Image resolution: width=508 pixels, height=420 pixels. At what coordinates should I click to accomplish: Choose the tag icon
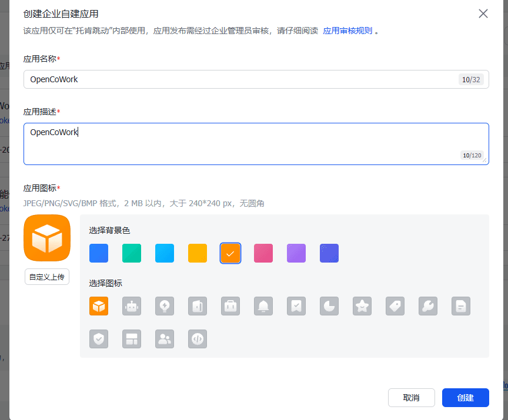[x=395, y=305]
